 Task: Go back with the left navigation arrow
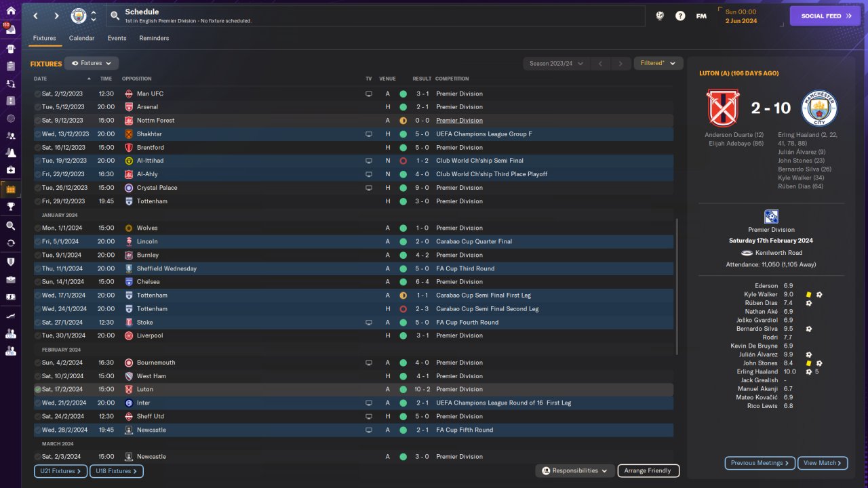tap(35, 16)
